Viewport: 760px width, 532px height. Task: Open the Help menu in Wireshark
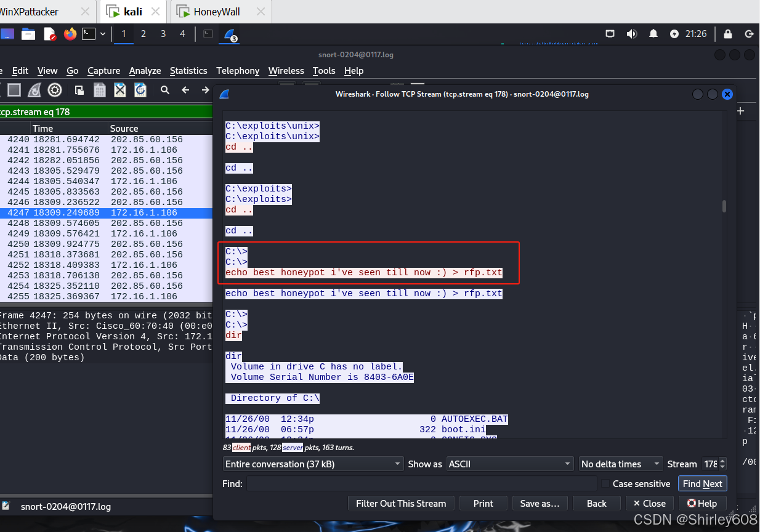pyautogui.click(x=354, y=70)
